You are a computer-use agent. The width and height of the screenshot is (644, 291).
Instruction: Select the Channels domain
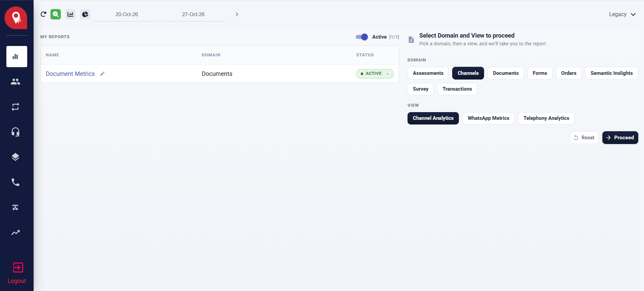(x=468, y=73)
